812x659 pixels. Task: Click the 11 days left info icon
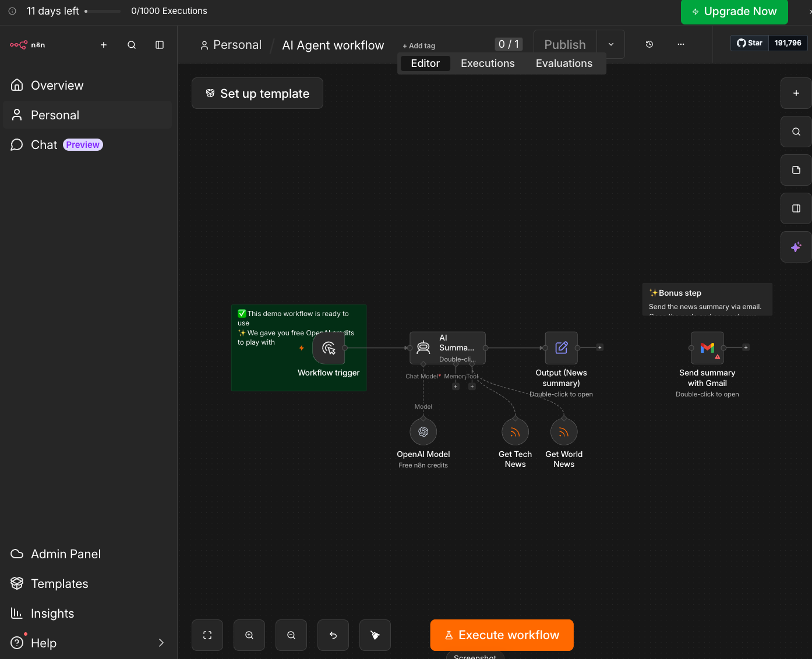12,11
